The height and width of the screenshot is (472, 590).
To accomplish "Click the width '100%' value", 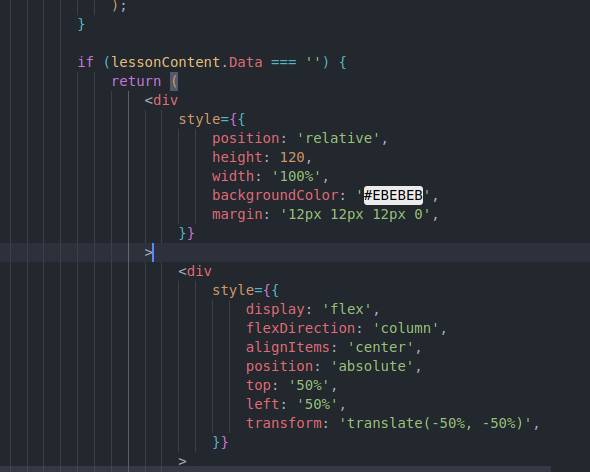I will (x=296, y=176).
